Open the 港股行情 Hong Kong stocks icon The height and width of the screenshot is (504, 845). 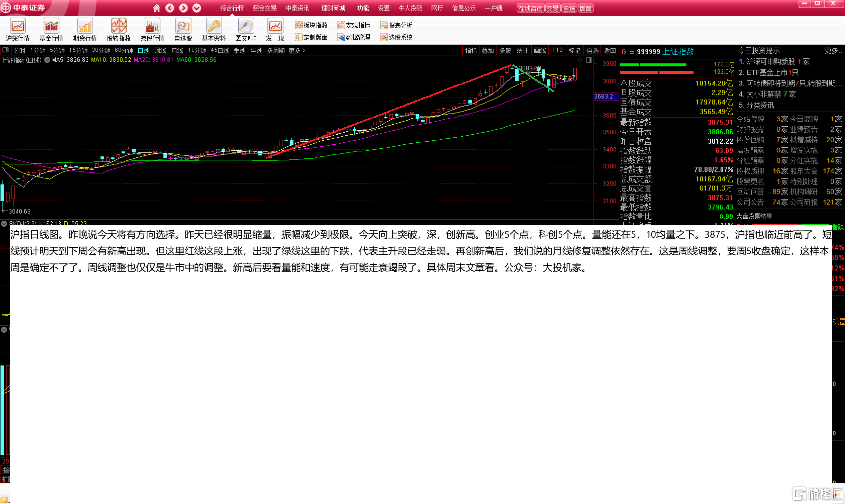point(152,26)
